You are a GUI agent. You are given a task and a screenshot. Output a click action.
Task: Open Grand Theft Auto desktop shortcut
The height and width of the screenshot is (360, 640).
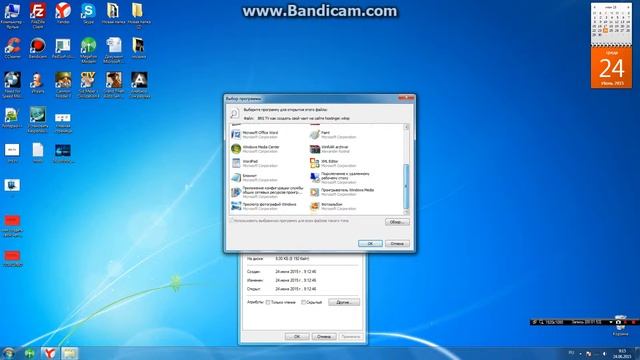point(113,85)
